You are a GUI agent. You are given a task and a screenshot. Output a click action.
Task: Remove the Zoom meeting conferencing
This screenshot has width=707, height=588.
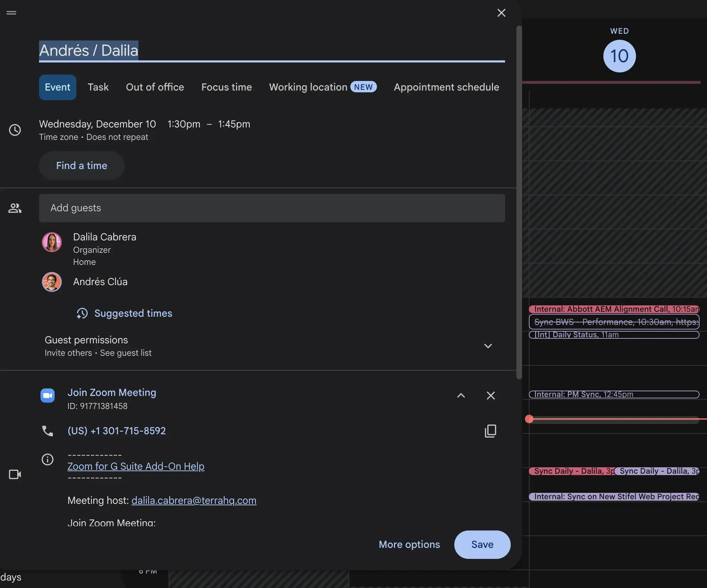(x=490, y=396)
